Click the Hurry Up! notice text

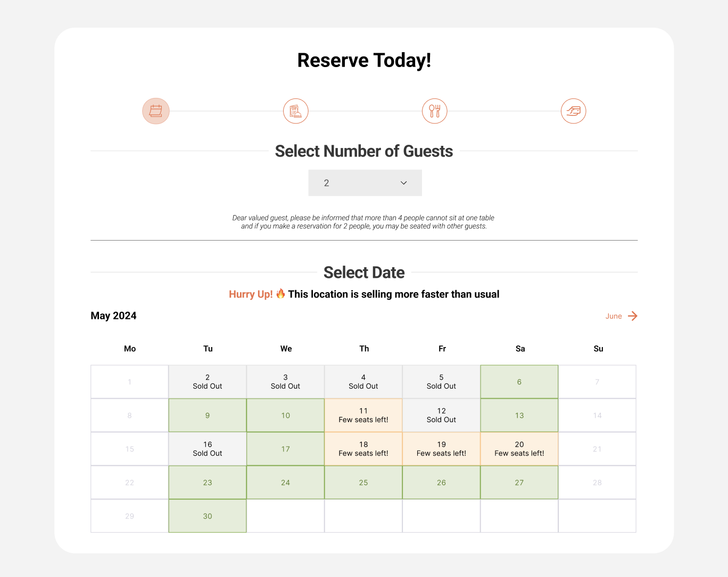[250, 294]
